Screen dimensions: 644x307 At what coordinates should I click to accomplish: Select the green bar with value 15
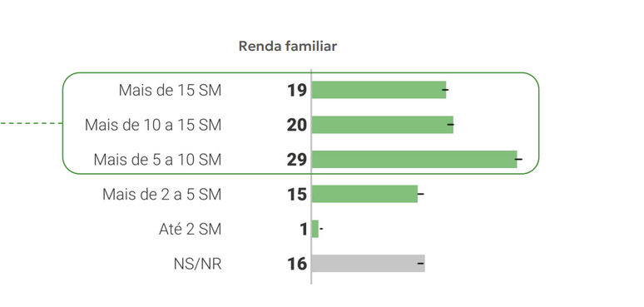click(364, 194)
